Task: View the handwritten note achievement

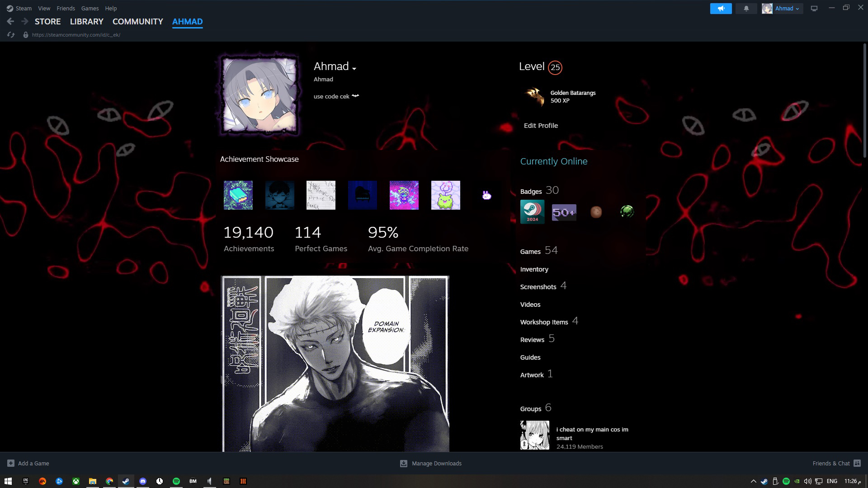Action: (321, 195)
